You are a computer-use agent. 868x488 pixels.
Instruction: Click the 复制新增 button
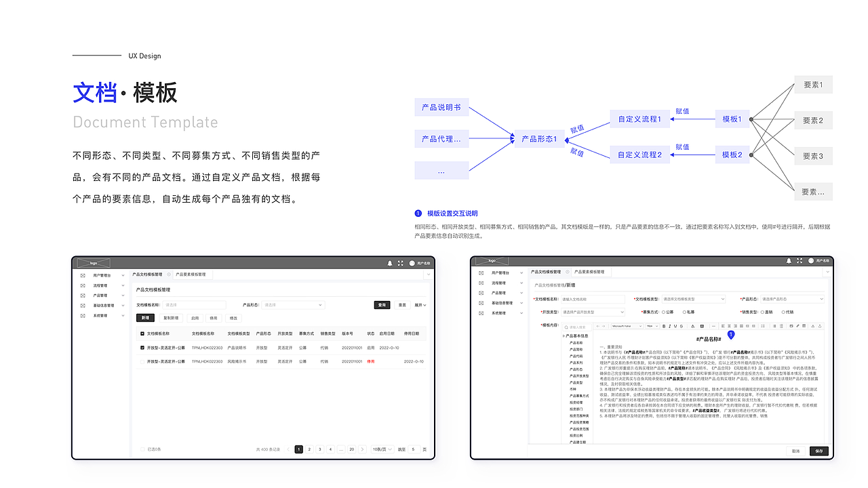tap(171, 318)
